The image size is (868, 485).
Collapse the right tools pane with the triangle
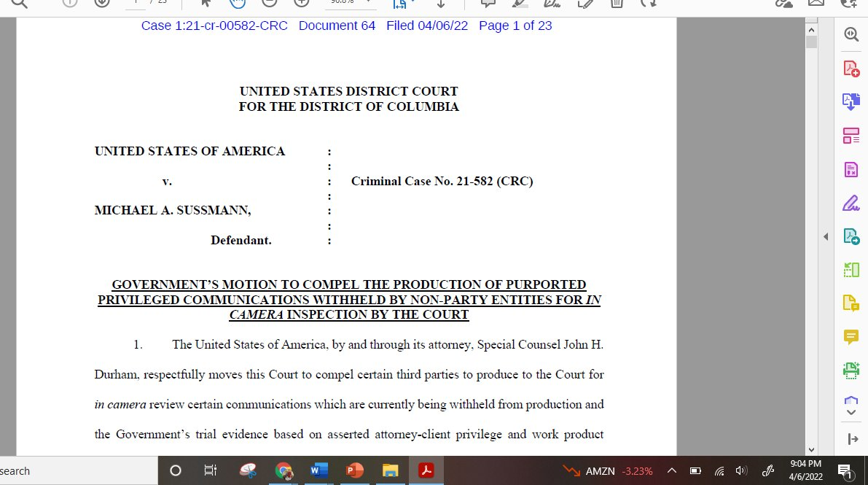pyautogui.click(x=826, y=236)
